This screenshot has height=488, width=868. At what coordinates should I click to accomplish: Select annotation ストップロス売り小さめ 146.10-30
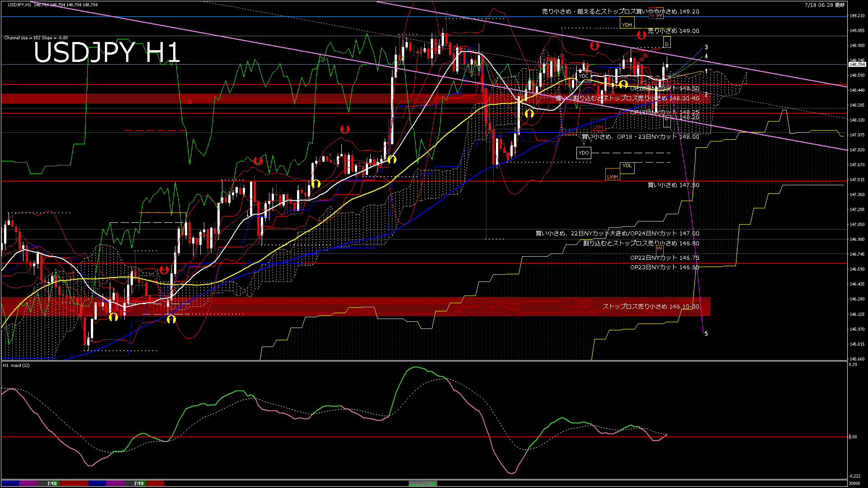point(651,306)
